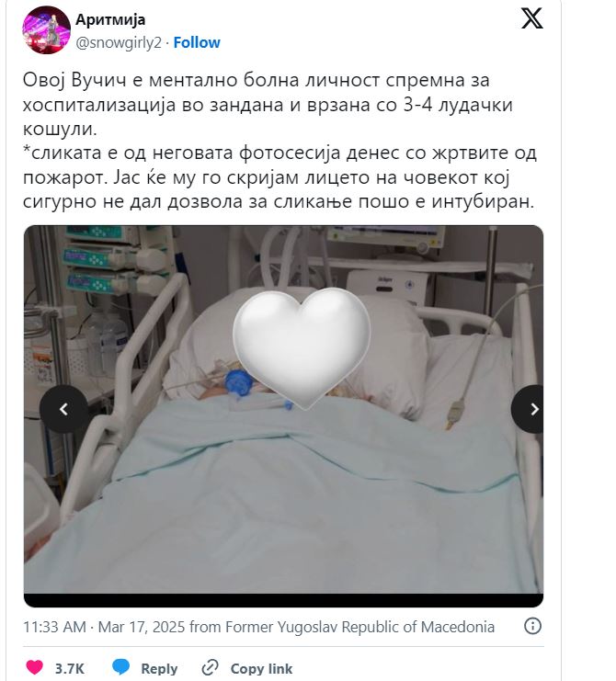Show the previous photo with left arrow
Screen dimensions: 616x681
63,409
